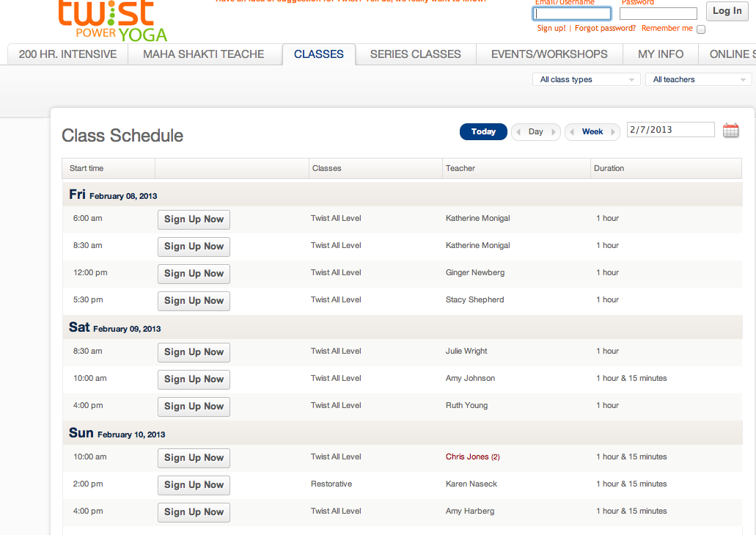This screenshot has width=756, height=535.
Task: Click the Duration column header
Action: (666, 168)
